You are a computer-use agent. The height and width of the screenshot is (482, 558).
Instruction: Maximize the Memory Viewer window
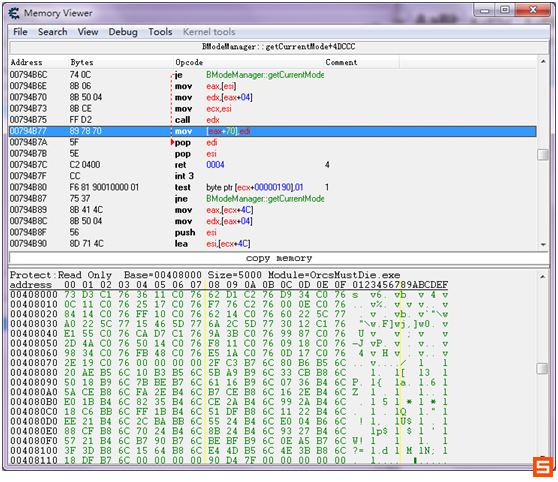pos(504,10)
